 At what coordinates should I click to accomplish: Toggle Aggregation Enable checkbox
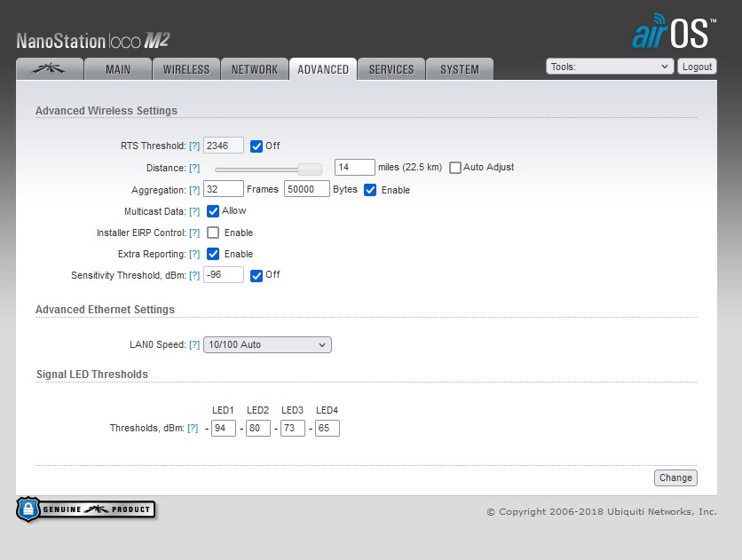tap(370, 190)
